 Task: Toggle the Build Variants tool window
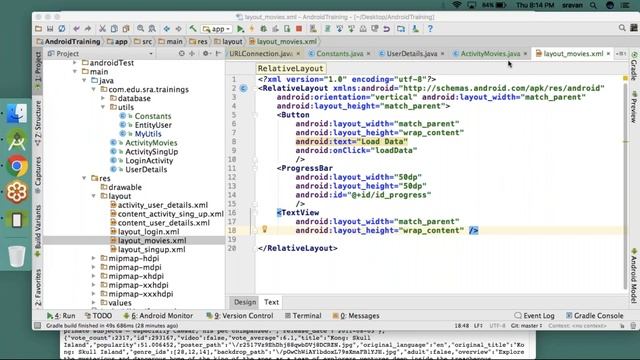click(x=38, y=231)
